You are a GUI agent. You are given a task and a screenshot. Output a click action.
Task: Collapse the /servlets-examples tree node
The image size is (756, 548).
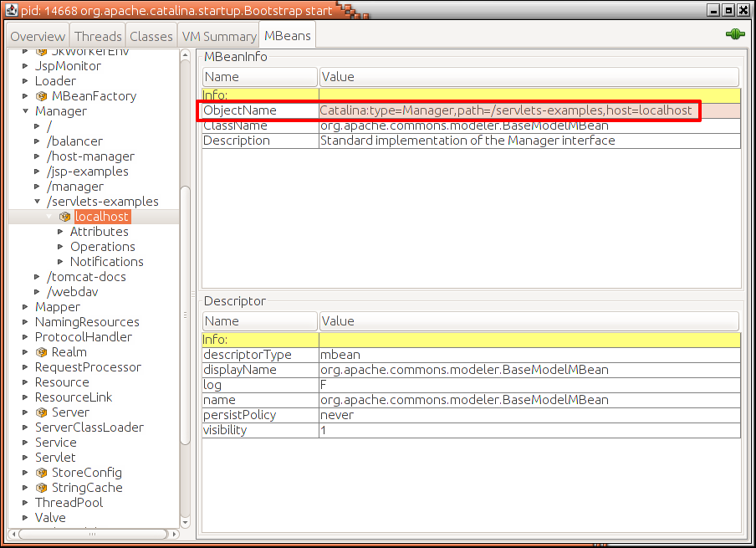coord(37,202)
